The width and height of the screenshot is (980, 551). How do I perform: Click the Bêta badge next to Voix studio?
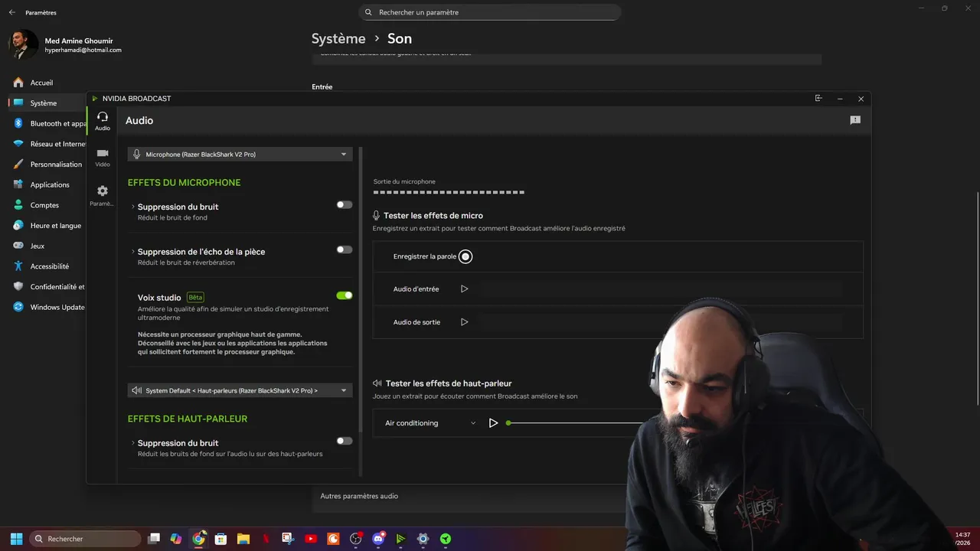(195, 297)
